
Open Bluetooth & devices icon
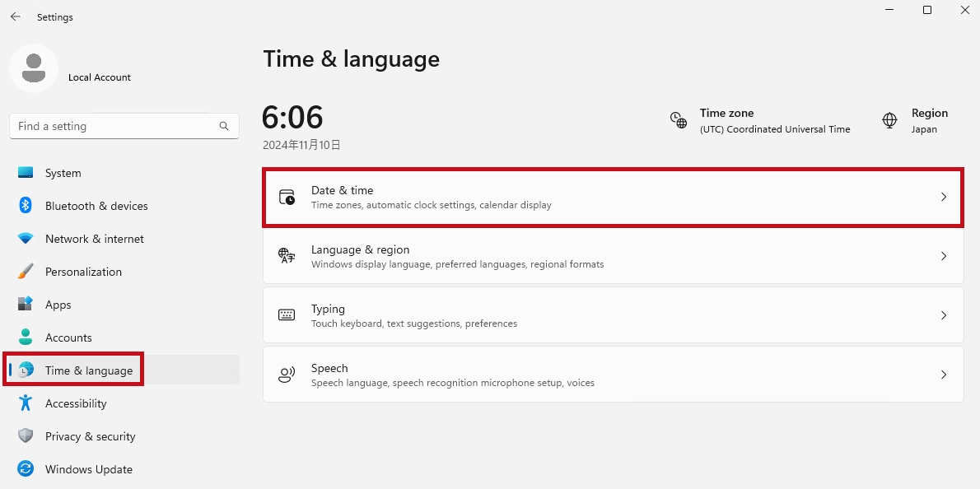point(26,206)
